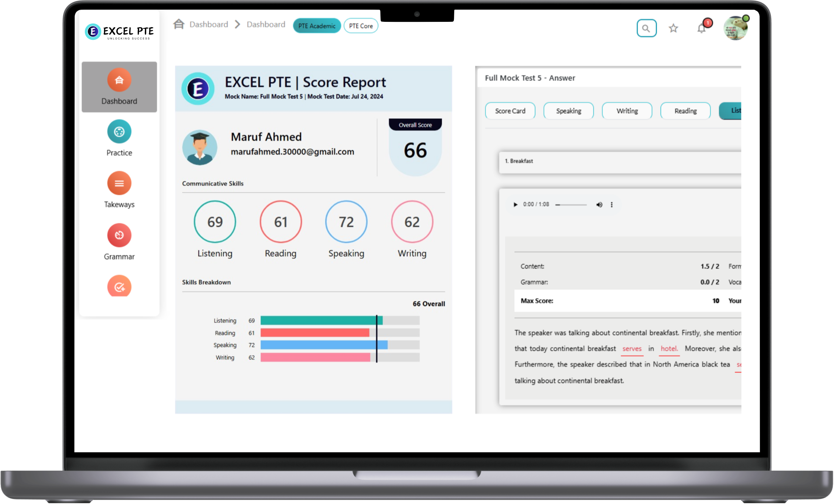Click the Speaking score circle 72
The image size is (834, 504).
coord(346,222)
